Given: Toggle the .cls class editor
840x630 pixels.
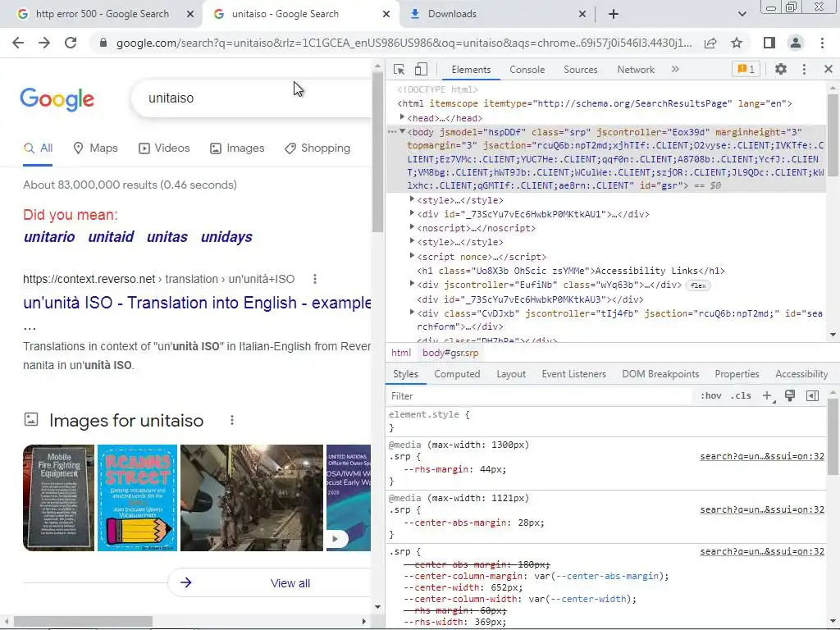Looking at the screenshot, I should pyautogui.click(x=741, y=396).
